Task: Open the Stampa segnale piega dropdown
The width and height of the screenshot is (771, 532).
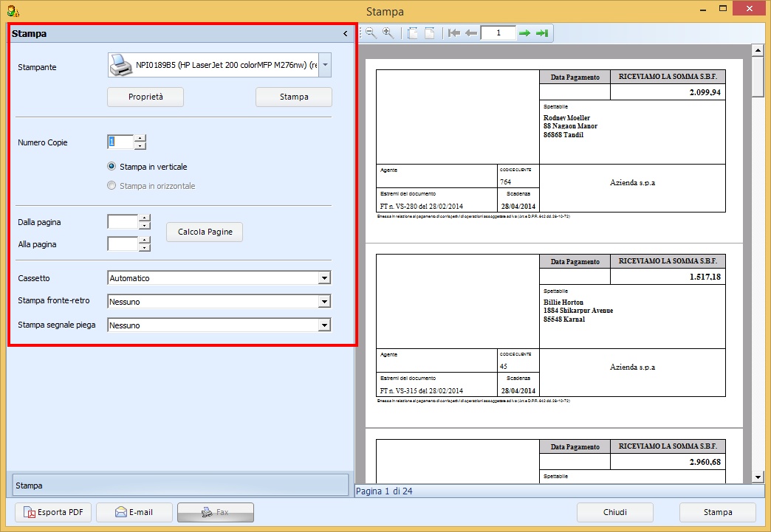Action: (325, 325)
